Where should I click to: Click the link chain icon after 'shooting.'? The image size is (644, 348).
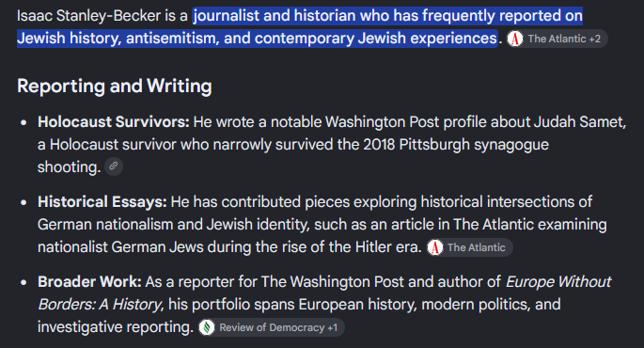114,166
